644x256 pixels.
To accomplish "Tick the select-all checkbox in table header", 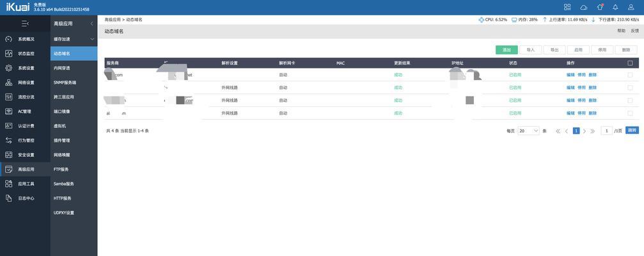I will tap(631, 63).
